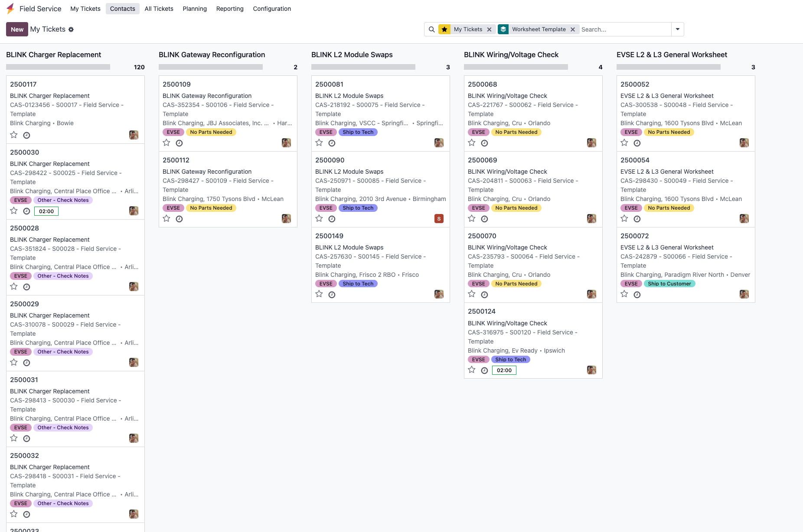Image resolution: width=803 pixels, height=532 pixels.
Task: Click the BLINK Gateway Reconfiguration column header
Action: click(x=212, y=55)
